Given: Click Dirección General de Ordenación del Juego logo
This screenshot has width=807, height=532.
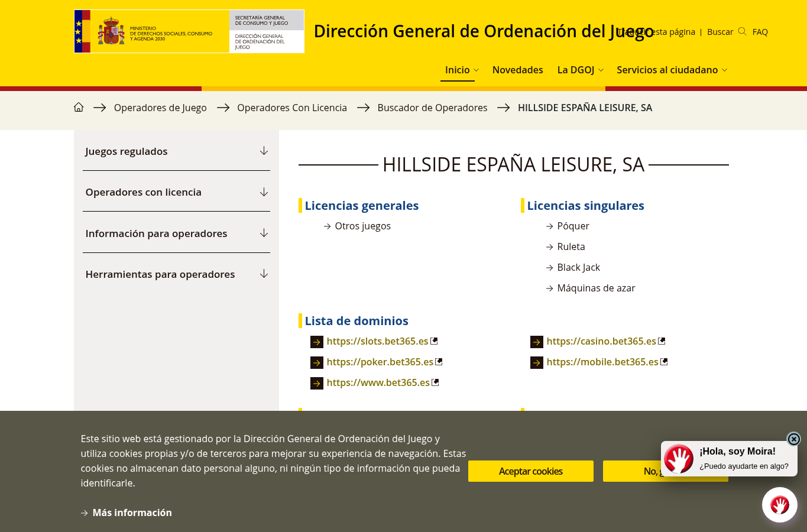Looking at the screenshot, I should pyautogui.click(x=267, y=31).
